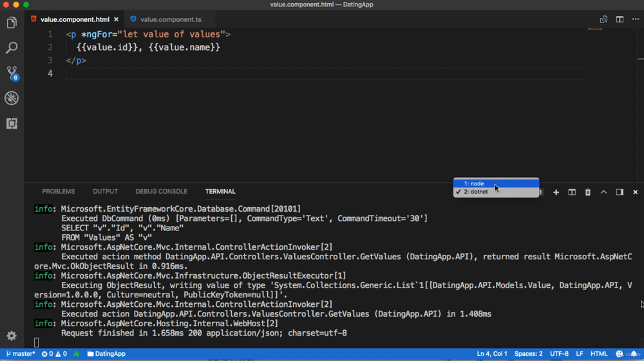Click the terminal cursor prompt box
Image resolution: width=644 pixels, height=361 pixels.
pyautogui.click(x=37, y=342)
